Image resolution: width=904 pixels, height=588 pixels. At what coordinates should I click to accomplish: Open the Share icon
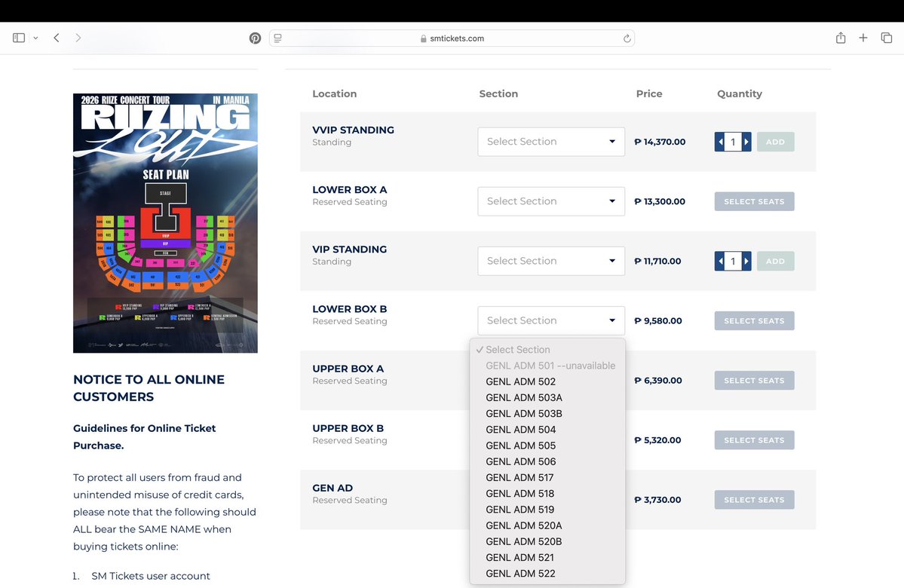841,38
